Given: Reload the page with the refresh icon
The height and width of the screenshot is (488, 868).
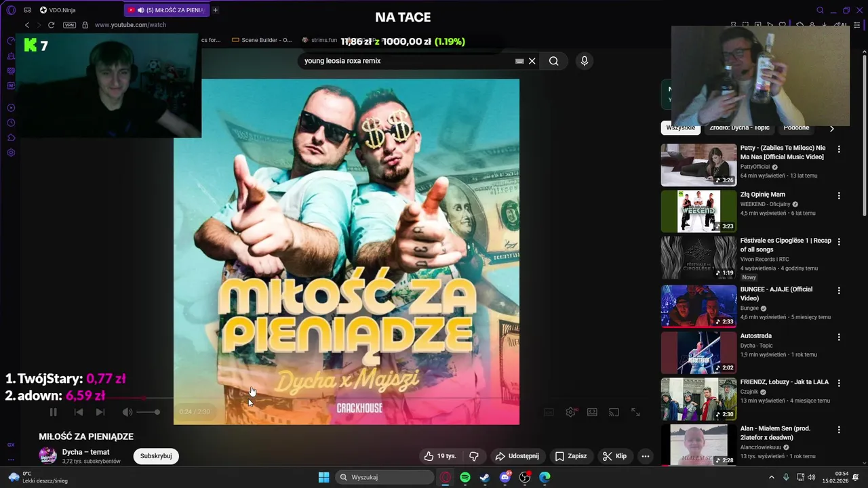Looking at the screenshot, I should point(51,25).
